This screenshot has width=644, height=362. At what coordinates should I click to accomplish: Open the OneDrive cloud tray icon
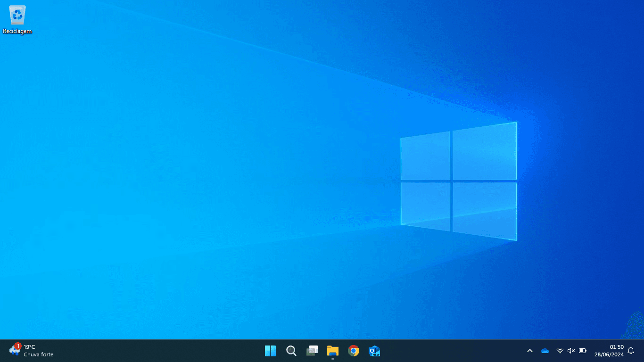545,351
